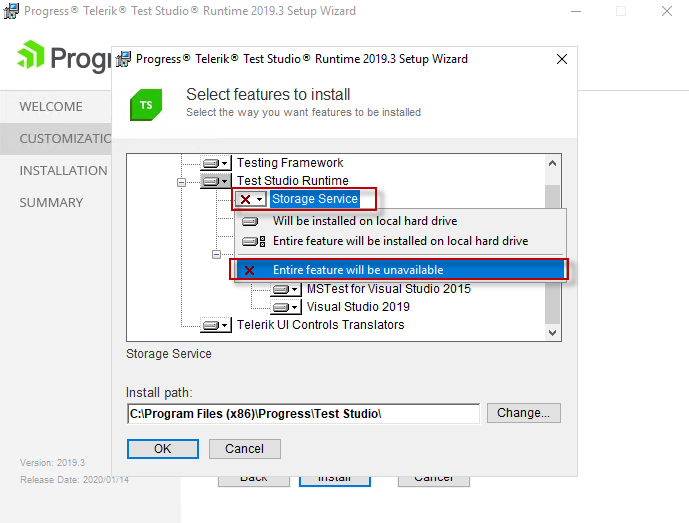Close the Select features dialog
689x523 pixels.
pyautogui.click(x=562, y=59)
